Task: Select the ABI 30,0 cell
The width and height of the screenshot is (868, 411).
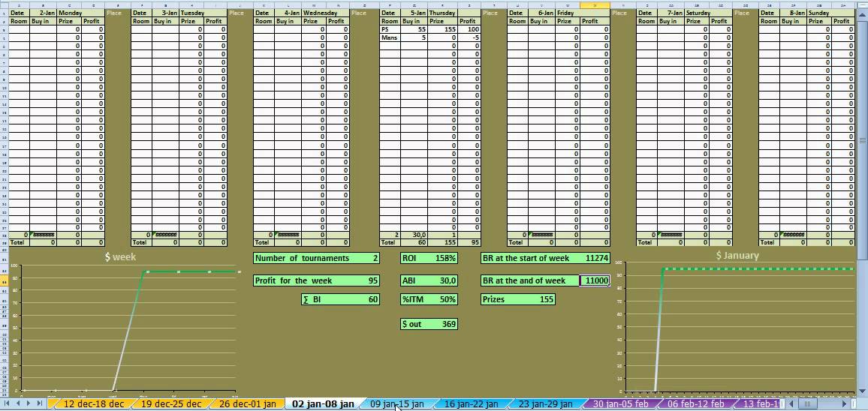Action: [429, 280]
